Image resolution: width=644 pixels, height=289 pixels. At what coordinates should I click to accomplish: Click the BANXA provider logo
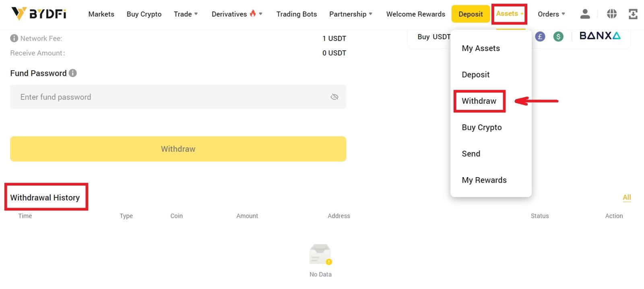coord(599,35)
